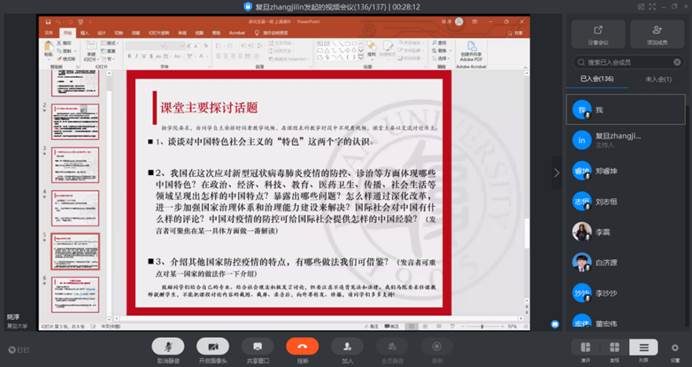Select the grid gallery layout icon
This screenshot has width=692, height=367.
[x=614, y=348]
